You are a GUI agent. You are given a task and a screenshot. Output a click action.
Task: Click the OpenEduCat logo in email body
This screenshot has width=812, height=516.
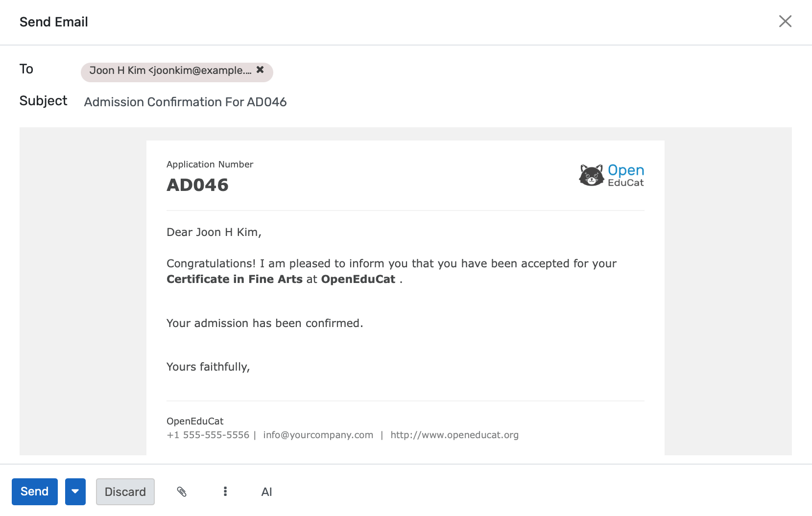click(x=611, y=175)
